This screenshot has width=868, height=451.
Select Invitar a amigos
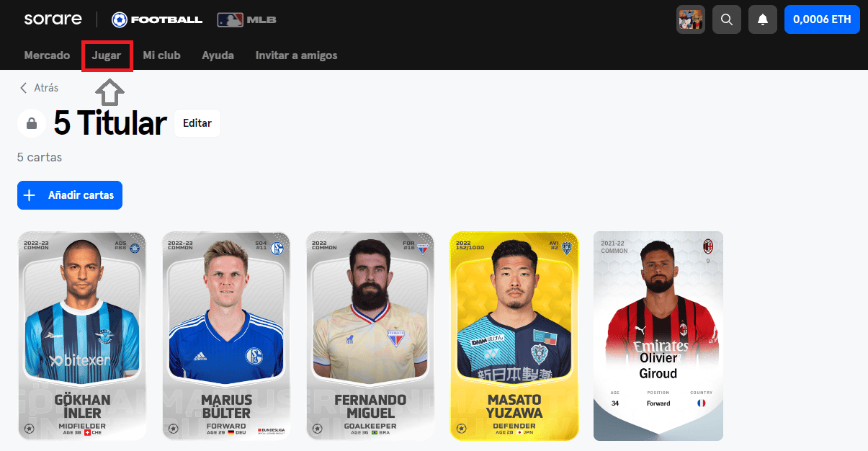296,55
